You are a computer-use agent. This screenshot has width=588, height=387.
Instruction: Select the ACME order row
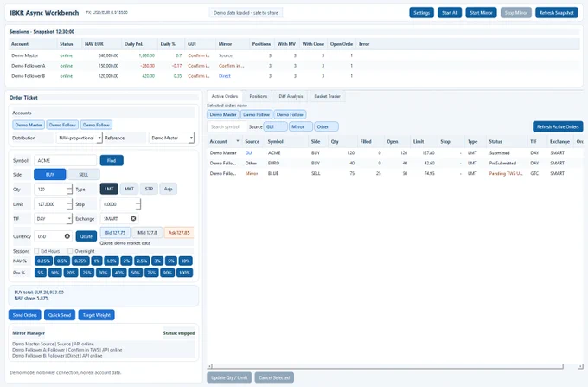395,152
